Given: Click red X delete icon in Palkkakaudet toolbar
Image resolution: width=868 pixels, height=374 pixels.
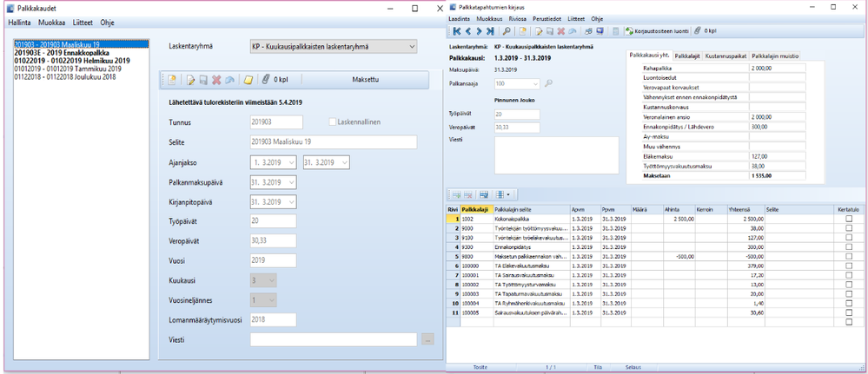Looking at the screenshot, I should coord(215,80).
